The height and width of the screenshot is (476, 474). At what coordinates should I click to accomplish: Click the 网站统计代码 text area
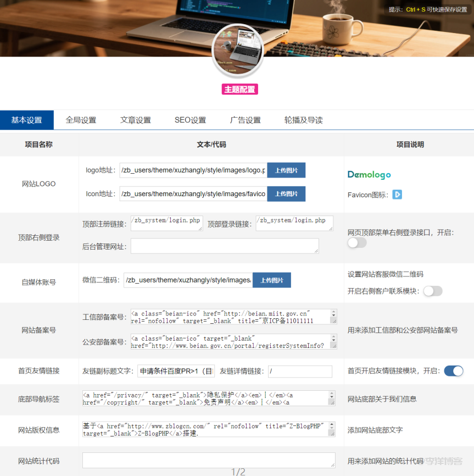pyautogui.click(x=209, y=461)
